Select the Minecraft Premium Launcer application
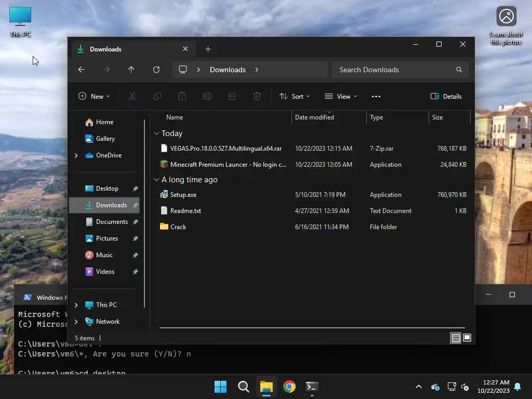Screen dimensions: 532x399 (x=313, y=165)
